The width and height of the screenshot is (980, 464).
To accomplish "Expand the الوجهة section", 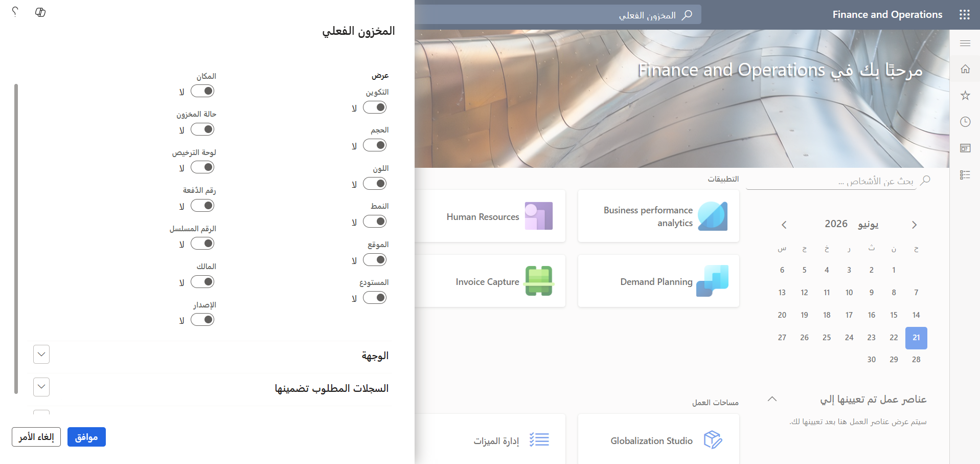I will pos(41,355).
